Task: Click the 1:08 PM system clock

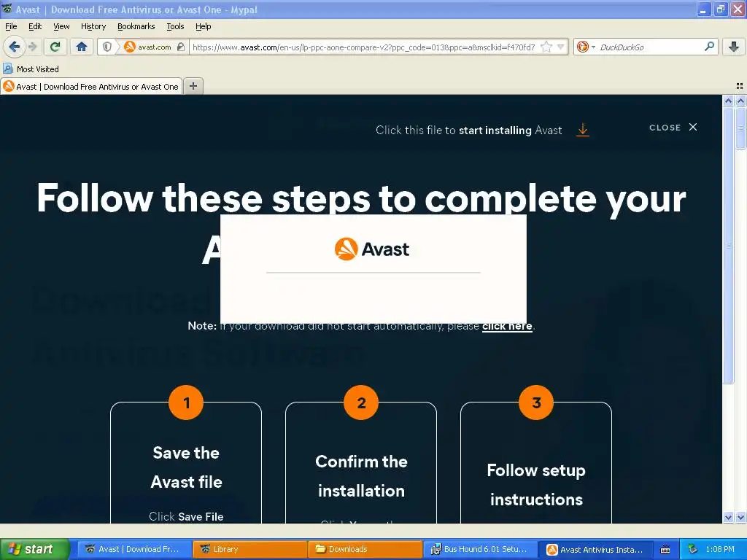Action: point(720,549)
